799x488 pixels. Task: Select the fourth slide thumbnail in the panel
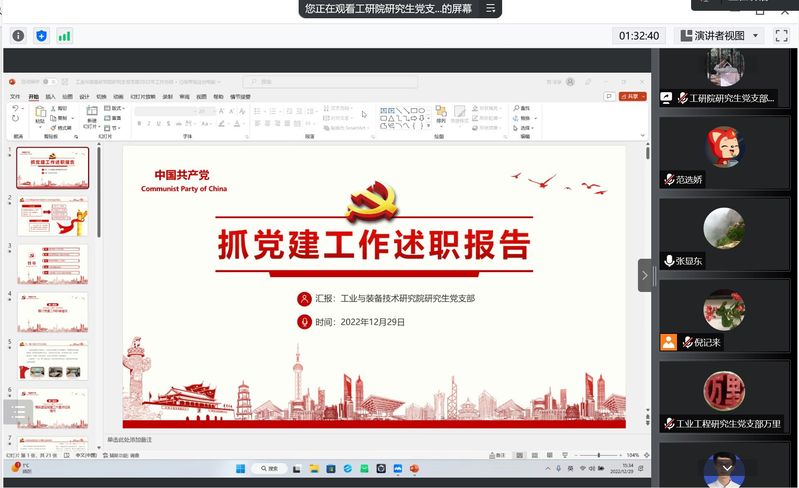click(x=53, y=312)
